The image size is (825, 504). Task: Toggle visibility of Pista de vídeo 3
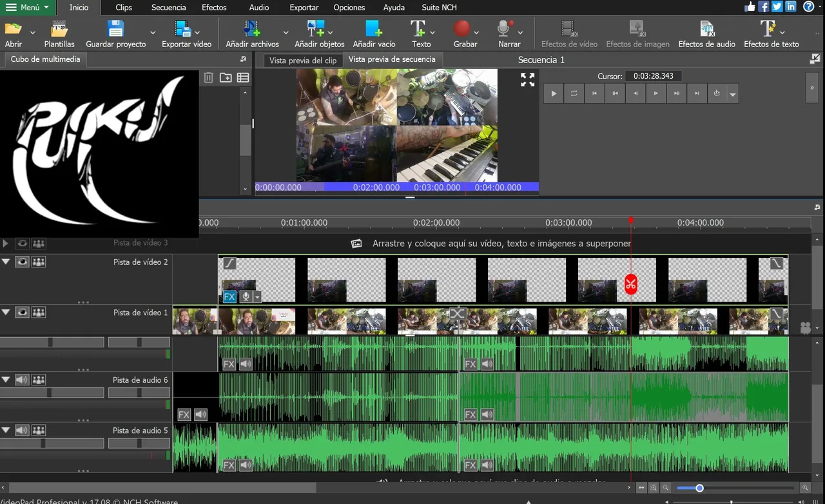22,243
